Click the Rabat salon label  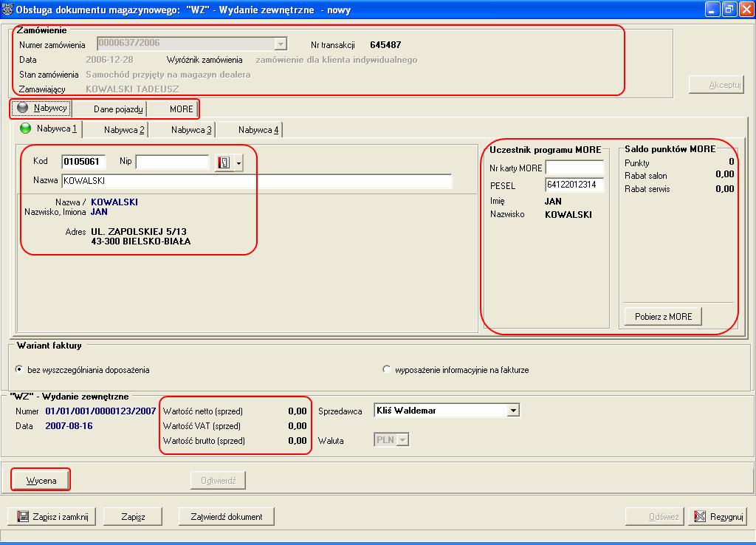click(x=645, y=176)
